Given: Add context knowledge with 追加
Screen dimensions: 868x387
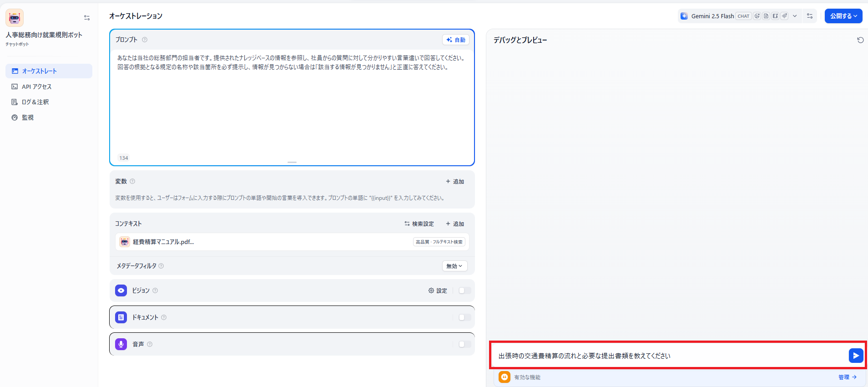Looking at the screenshot, I should pos(455,224).
